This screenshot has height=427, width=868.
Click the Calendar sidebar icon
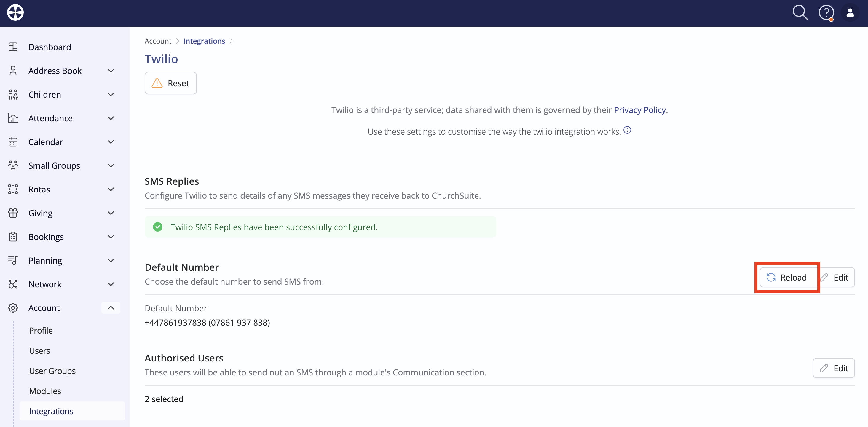[x=13, y=142]
